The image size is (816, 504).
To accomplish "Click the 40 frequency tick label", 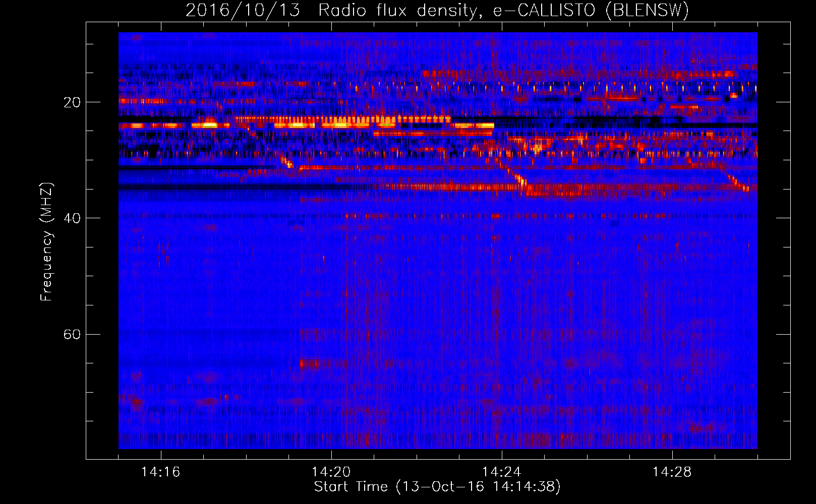I will click(x=72, y=218).
